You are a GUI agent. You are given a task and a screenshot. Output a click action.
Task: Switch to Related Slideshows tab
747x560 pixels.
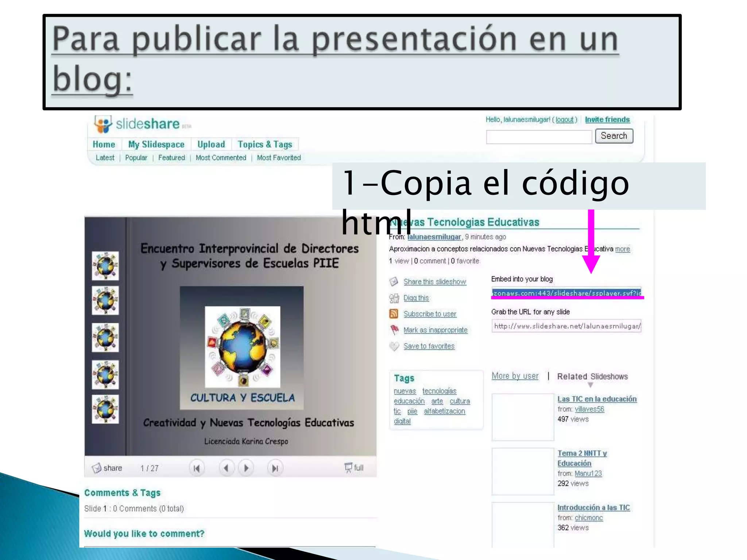[592, 377]
